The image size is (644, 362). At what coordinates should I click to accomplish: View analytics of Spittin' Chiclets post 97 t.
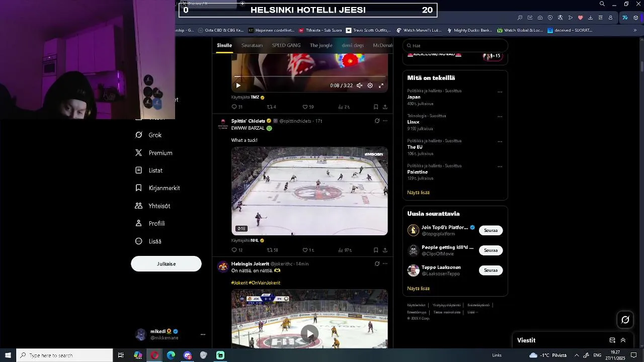coord(345,250)
